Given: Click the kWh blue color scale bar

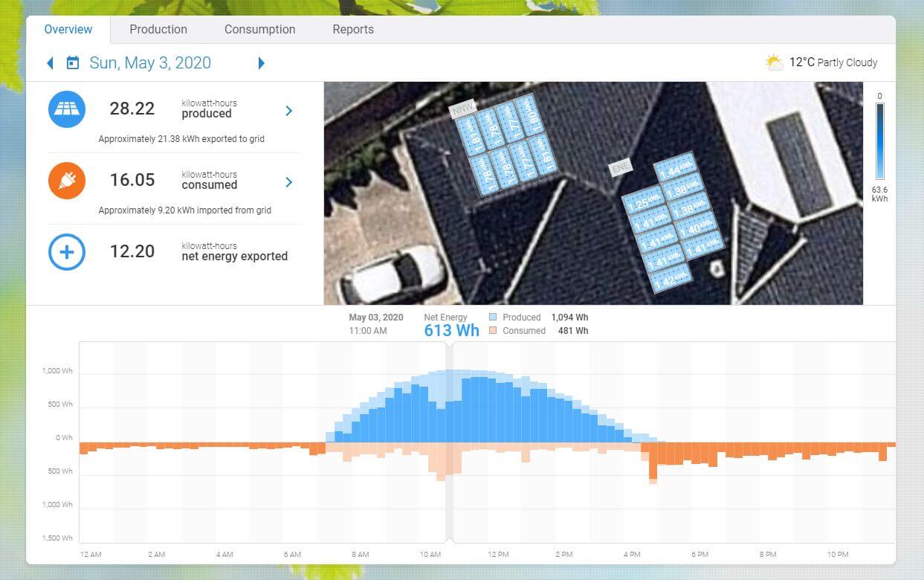Looking at the screenshot, I should (x=880, y=141).
